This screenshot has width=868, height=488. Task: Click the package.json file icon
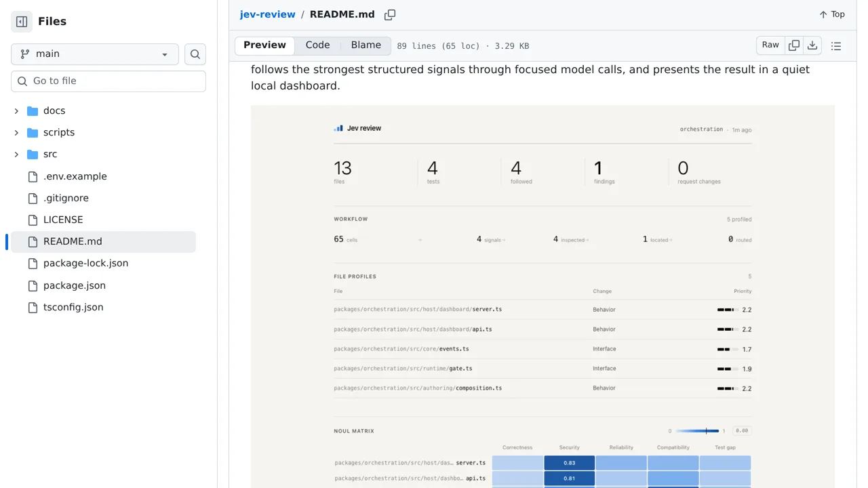click(33, 286)
